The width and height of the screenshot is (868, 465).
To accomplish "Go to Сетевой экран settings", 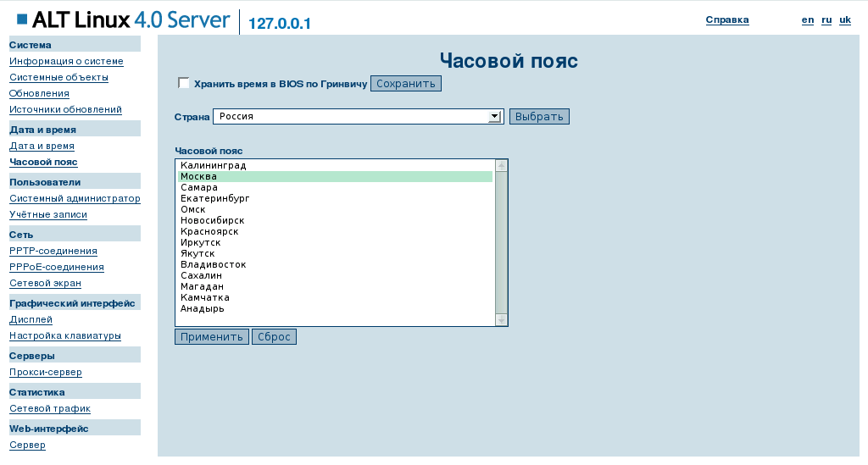I will [x=45, y=283].
